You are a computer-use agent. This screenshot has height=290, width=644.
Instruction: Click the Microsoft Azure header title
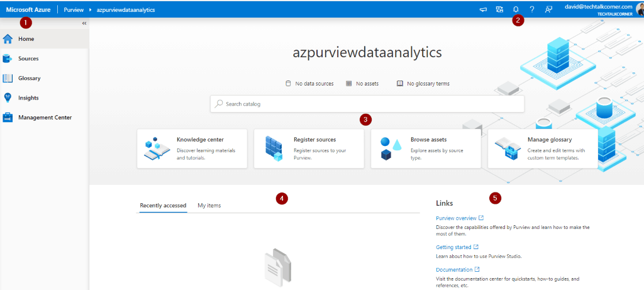coord(28,9)
